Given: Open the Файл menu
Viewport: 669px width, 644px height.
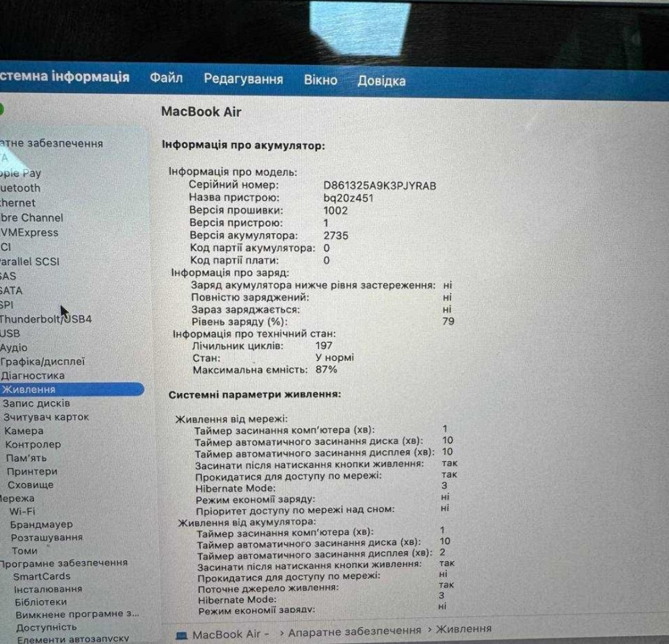Looking at the screenshot, I should coord(167,78).
